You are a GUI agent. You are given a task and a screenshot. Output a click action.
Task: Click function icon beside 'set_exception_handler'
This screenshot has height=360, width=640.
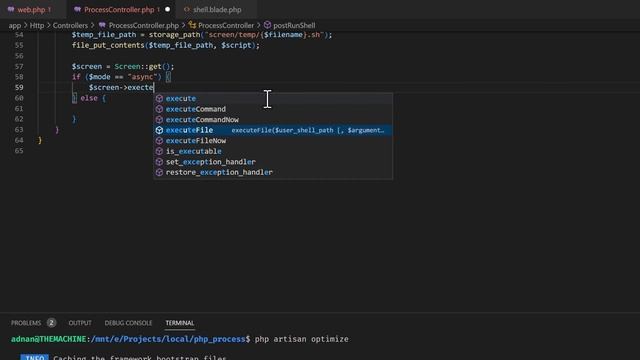click(159, 162)
